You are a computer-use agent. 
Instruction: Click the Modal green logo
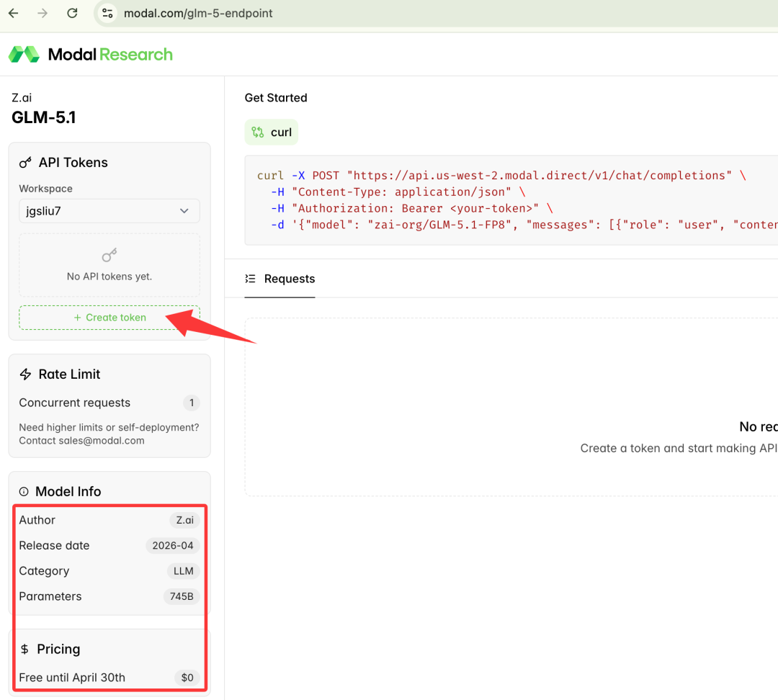pos(24,54)
